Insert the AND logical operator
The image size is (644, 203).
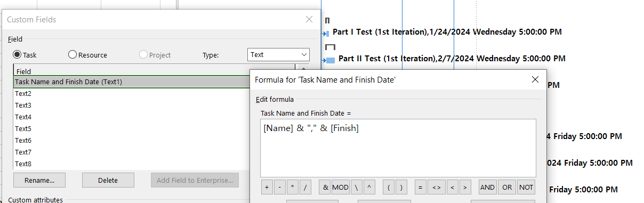coord(487,188)
